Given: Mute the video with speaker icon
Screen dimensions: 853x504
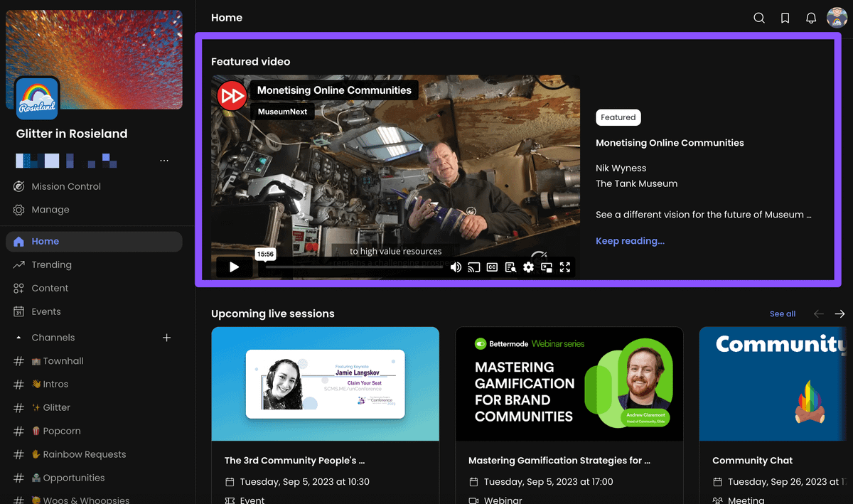Looking at the screenshot, I should point(456,267).
